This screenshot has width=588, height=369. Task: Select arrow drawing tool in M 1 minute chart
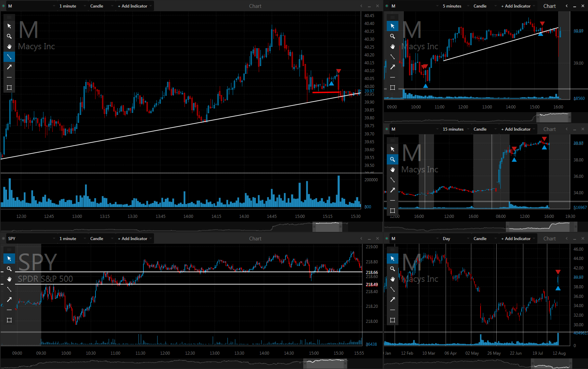[x=9, y=67]
